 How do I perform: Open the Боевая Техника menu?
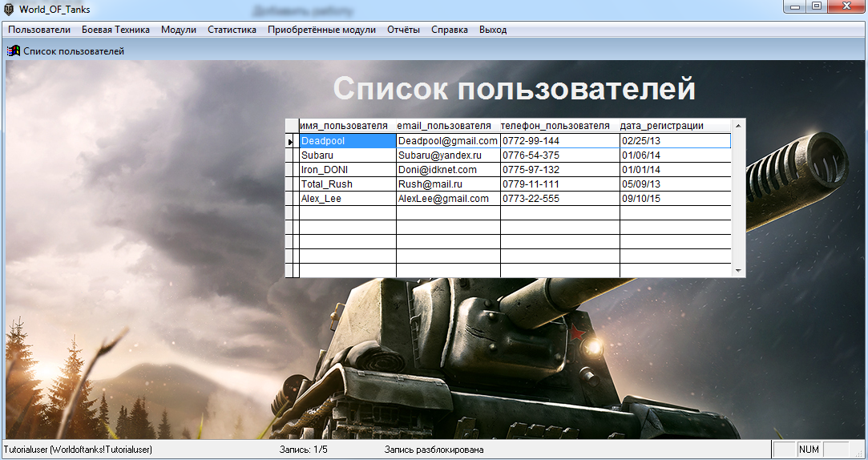pyautogui.click(x=115, y=30)
